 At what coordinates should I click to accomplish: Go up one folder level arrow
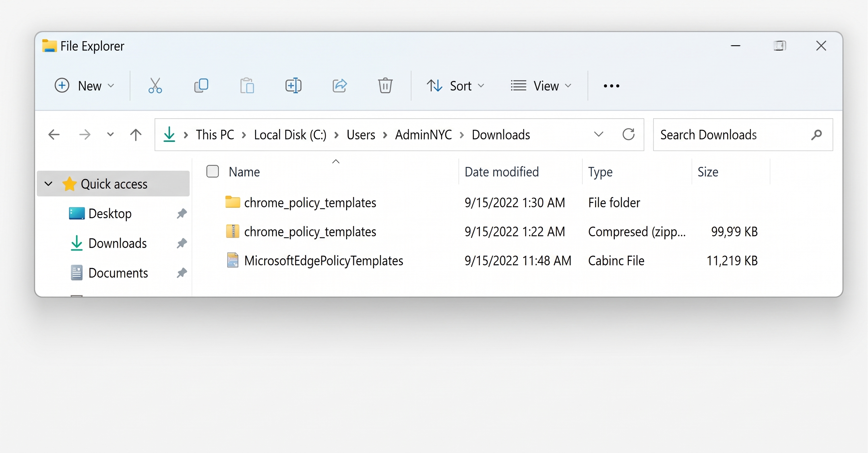136,134
